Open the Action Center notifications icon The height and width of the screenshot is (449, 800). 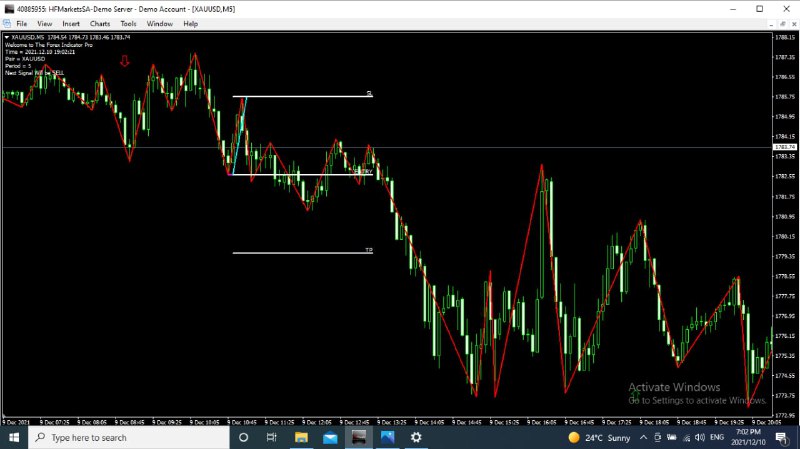[782, 438]
